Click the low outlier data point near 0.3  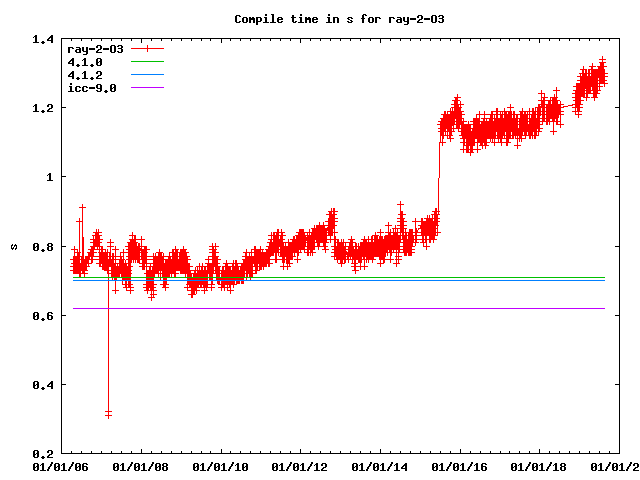pos(108,413)
